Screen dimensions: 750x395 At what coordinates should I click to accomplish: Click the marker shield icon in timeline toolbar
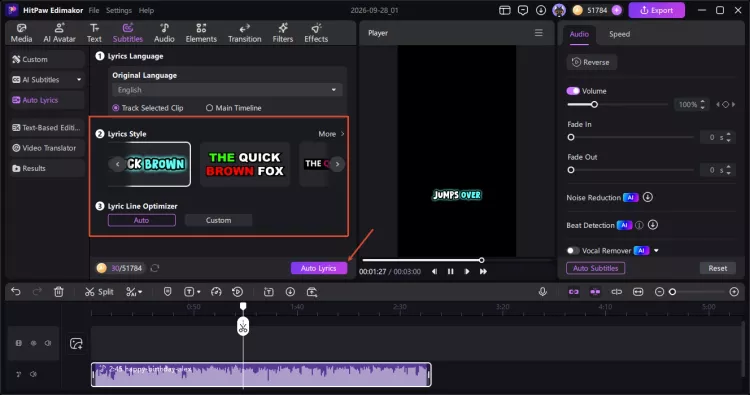pos(167,292)
